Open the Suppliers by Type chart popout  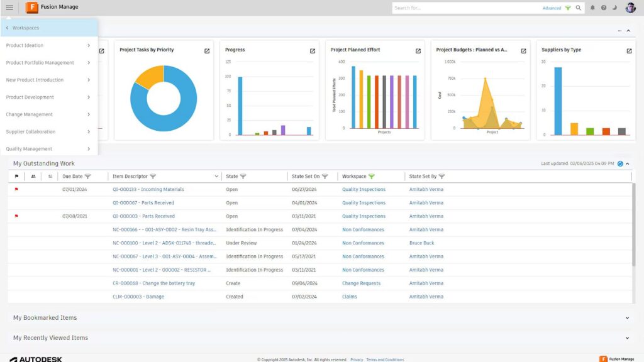click(x=628, y=50)
